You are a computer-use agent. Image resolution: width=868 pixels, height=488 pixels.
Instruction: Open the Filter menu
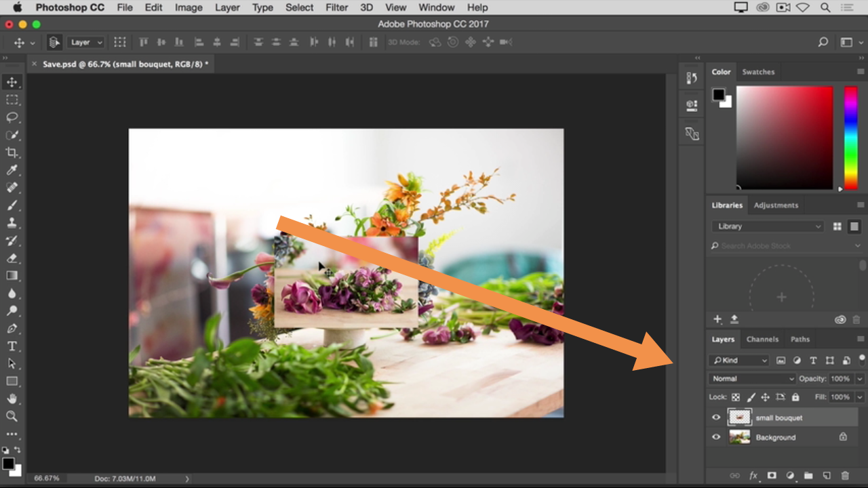336,7
